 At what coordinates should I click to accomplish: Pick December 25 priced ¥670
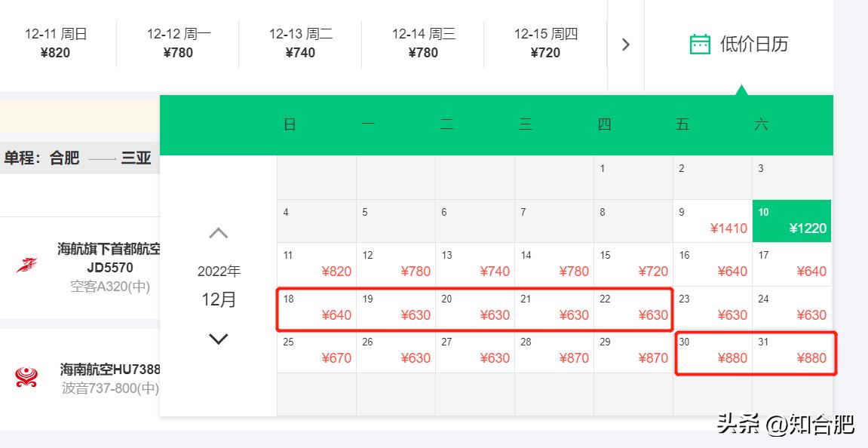click(316, 351)
